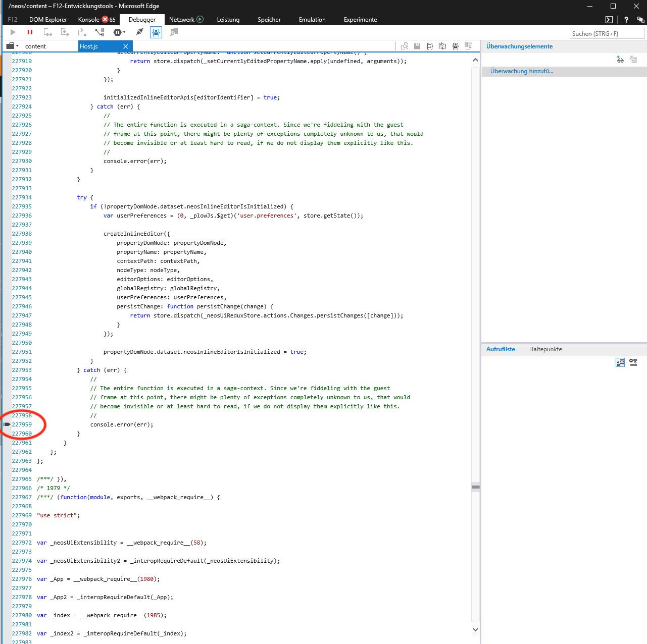The height and width of the screenshot is (644, 647).
Task: Click the createInlineEditor({ code line
Action: (x=137, y=234)
